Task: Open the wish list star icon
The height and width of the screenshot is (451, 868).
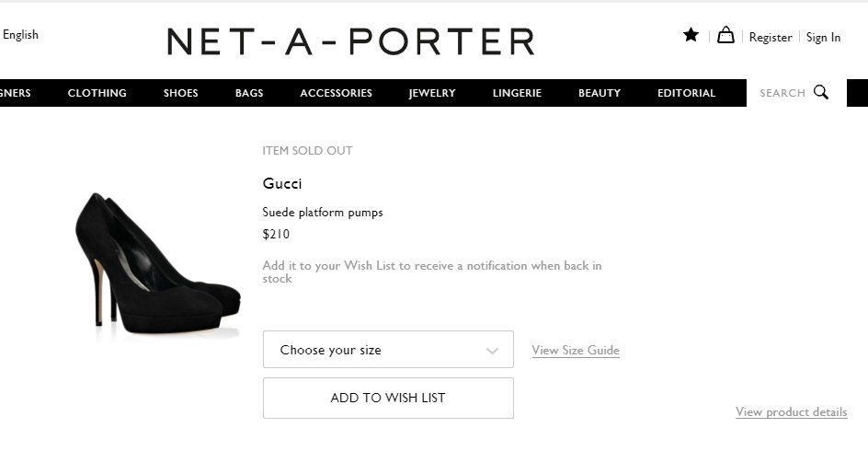Action: pyautogui.click(x=691, y=35)
